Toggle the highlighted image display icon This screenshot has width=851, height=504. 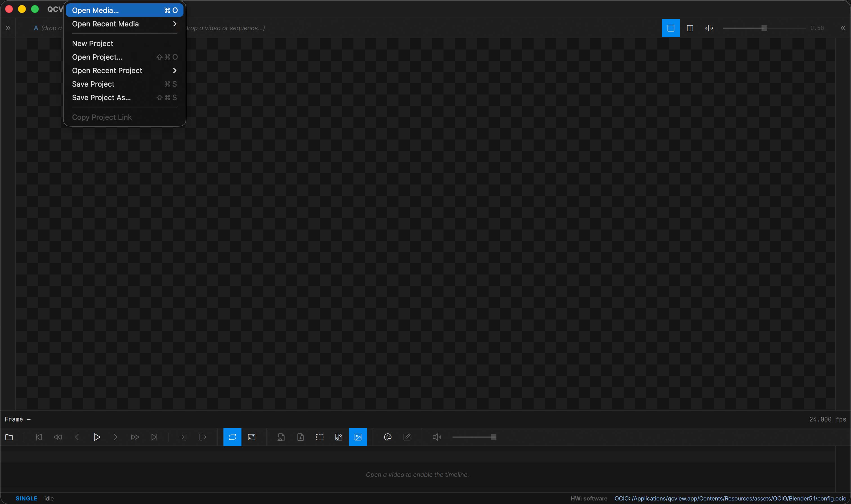[358, 437]
